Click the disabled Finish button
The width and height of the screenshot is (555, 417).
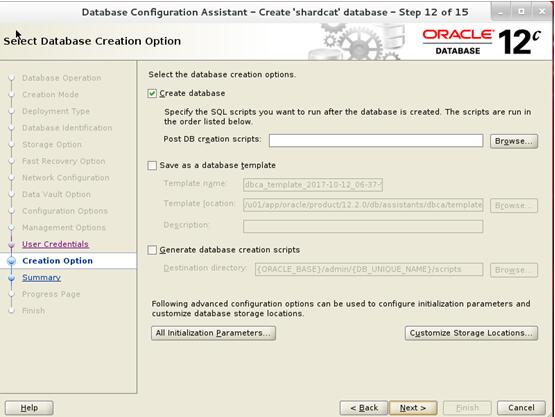click(467, 408)
